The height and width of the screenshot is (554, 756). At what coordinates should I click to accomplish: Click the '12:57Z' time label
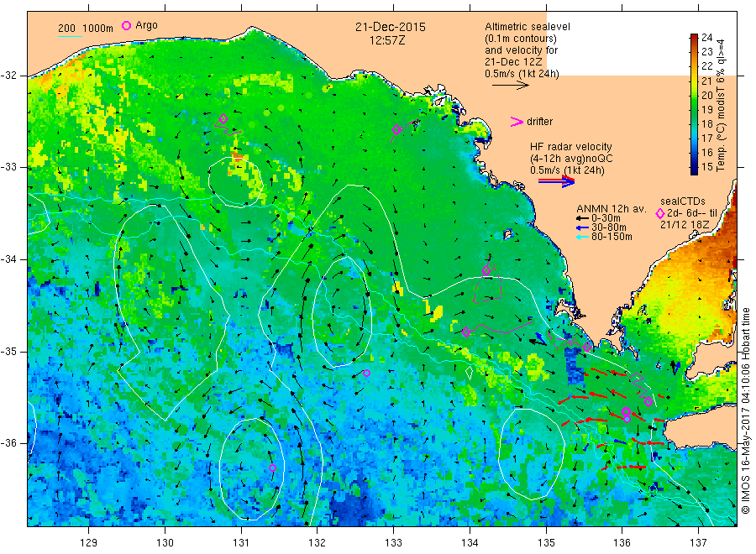click(387, 40)
